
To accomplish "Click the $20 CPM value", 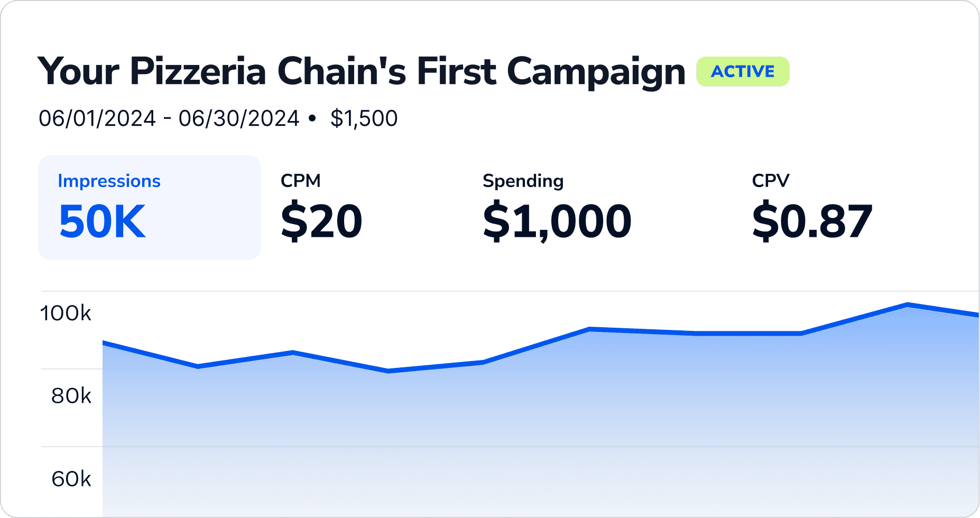I will tap(321, 221).
